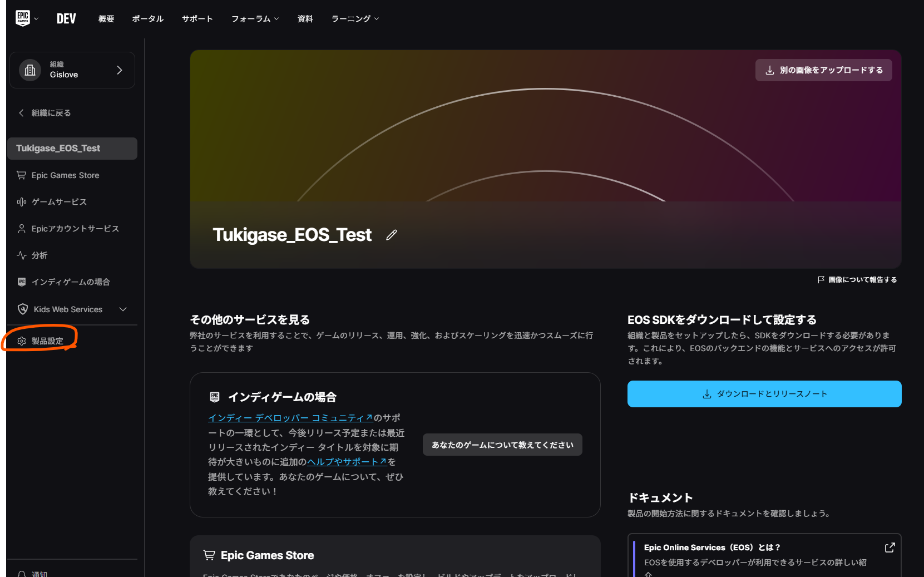Click external link icon on EOS document
The width and height of the screenshot is (924, 577).
(890, 548)
